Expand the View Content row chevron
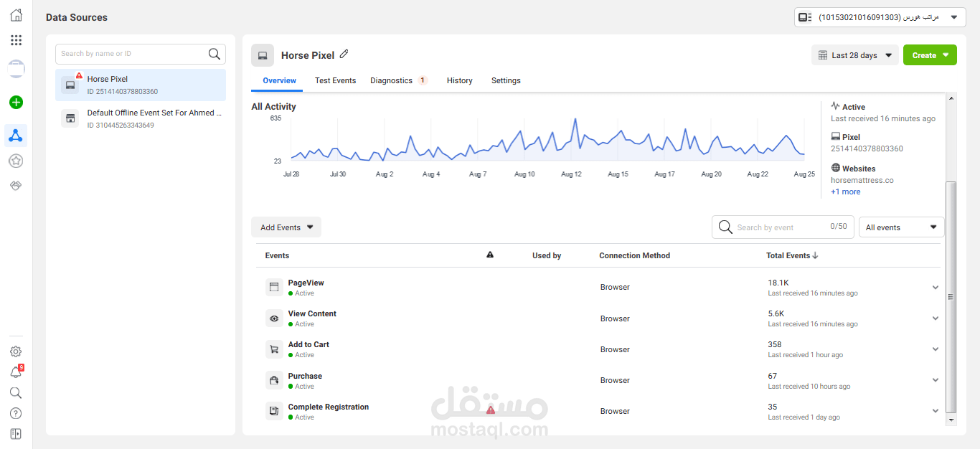Viewport: 980px width, 449px height. [936, 318]
